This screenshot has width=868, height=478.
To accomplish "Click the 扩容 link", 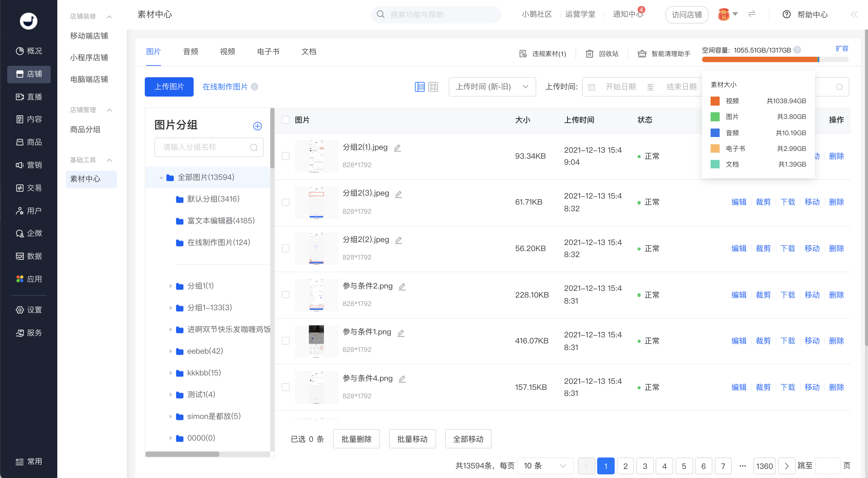I will coord(842,49).
